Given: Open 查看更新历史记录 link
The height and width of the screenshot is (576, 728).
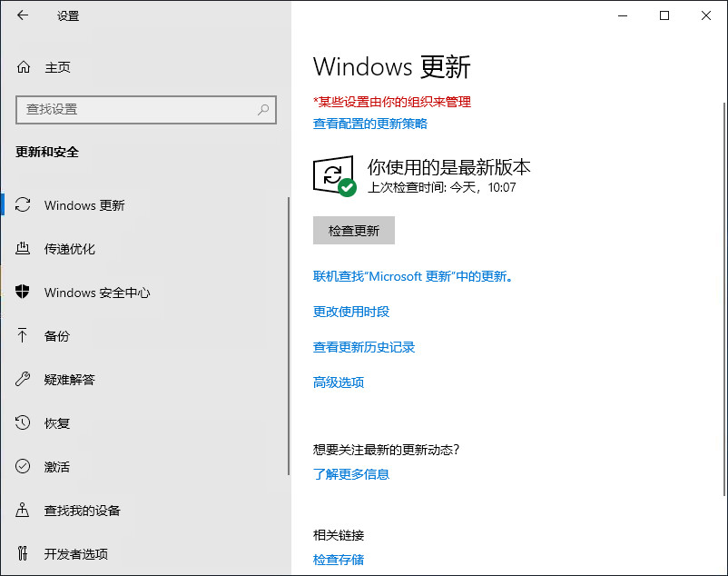Looking at the screenshot, I should (364, 347).
